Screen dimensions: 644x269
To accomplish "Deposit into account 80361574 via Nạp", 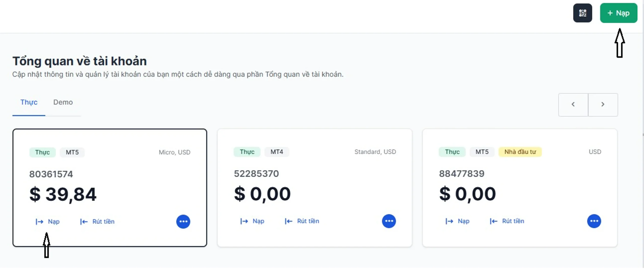I will [48, 221].
